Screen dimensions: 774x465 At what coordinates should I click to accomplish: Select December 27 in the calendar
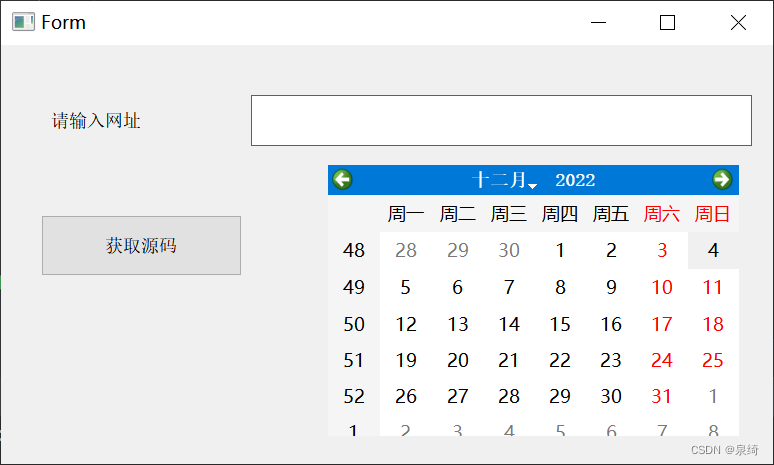click(458, 396)
